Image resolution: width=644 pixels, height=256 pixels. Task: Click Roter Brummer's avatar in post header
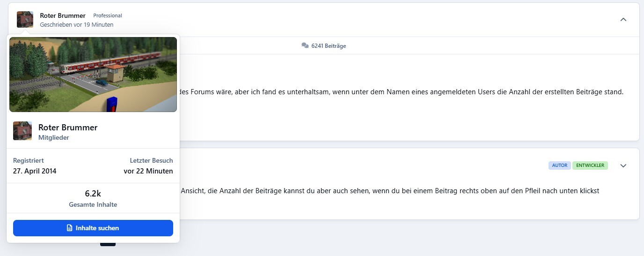coord(25,20)
